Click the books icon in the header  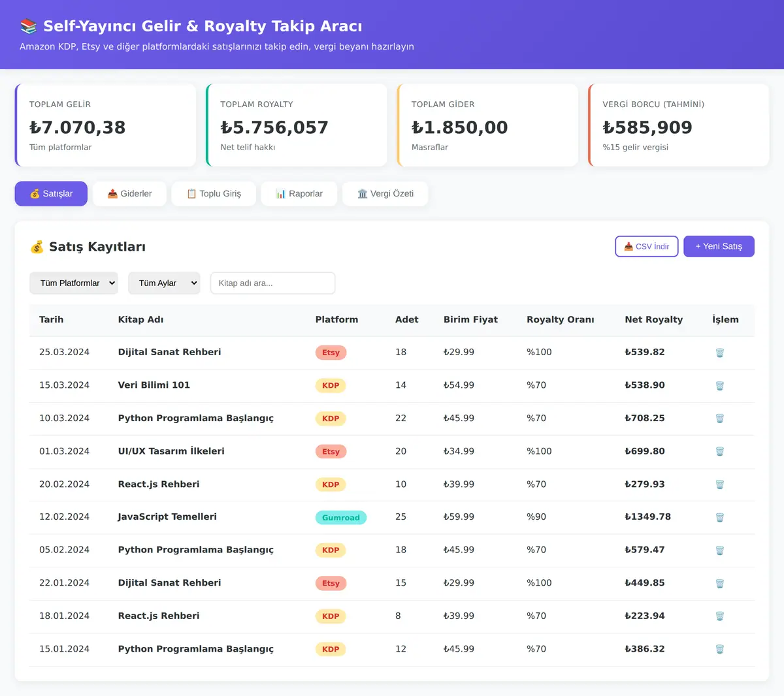[x=28, y=26]
